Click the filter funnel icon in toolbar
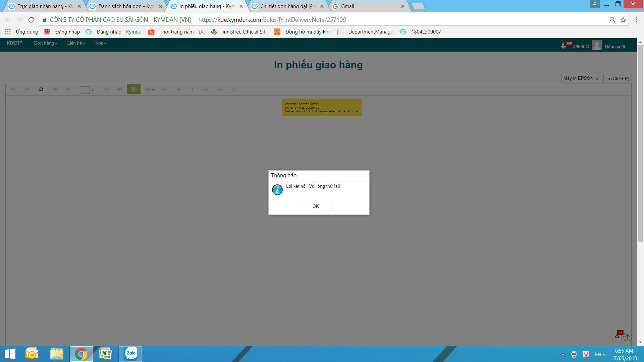Screen dimensions: 644x362 click(192, 89)
